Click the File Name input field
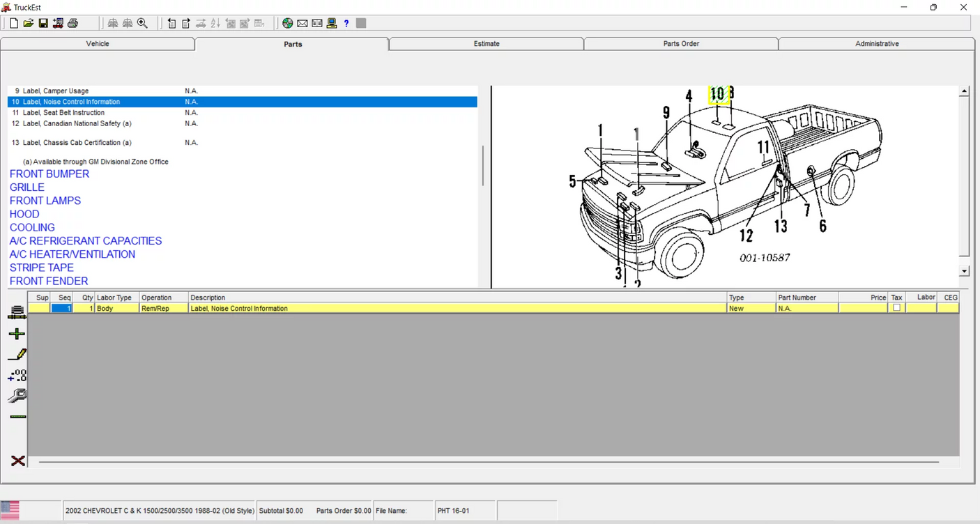This screenshot has height=524, width=980. [x=404, y=510]
